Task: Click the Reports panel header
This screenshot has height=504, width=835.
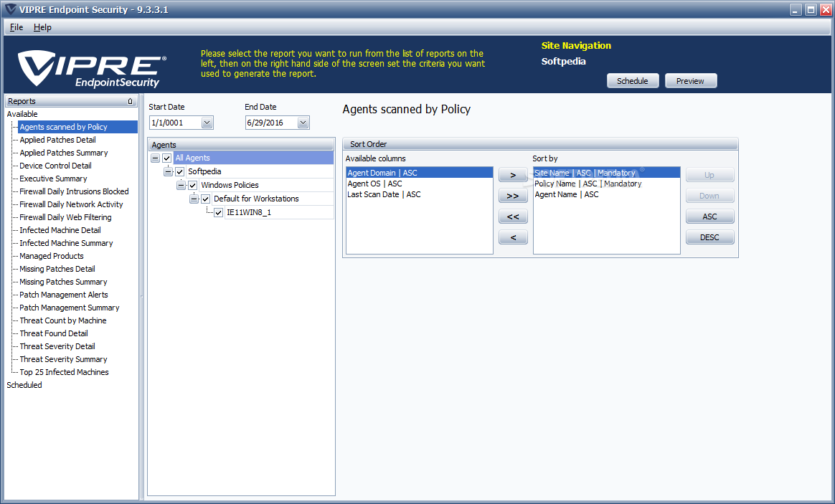Action: pos(71,101)
